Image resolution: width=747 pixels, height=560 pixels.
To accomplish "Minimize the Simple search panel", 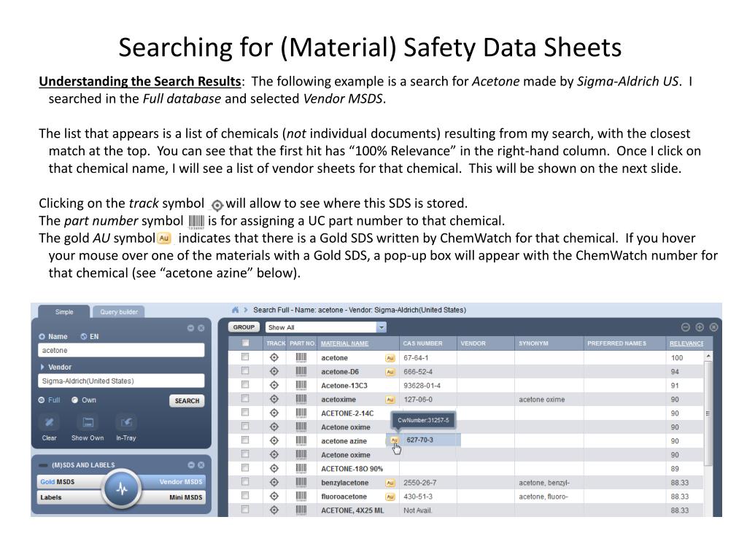I will coord(190,328).
